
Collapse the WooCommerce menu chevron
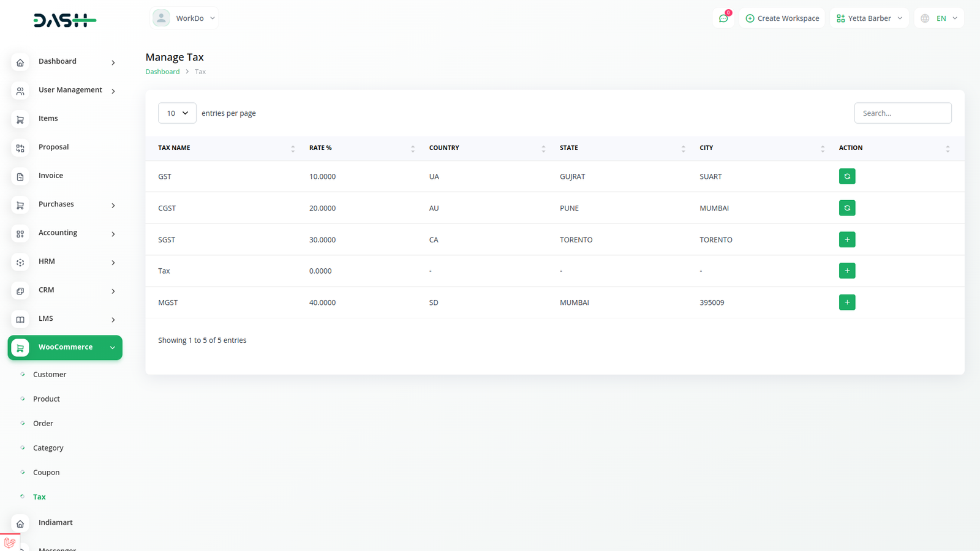tap(113, 348)
